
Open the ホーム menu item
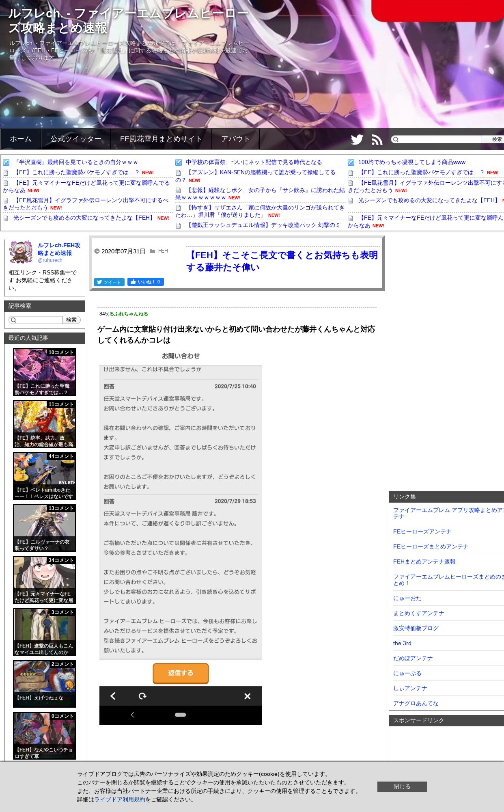tap(21, 139)
